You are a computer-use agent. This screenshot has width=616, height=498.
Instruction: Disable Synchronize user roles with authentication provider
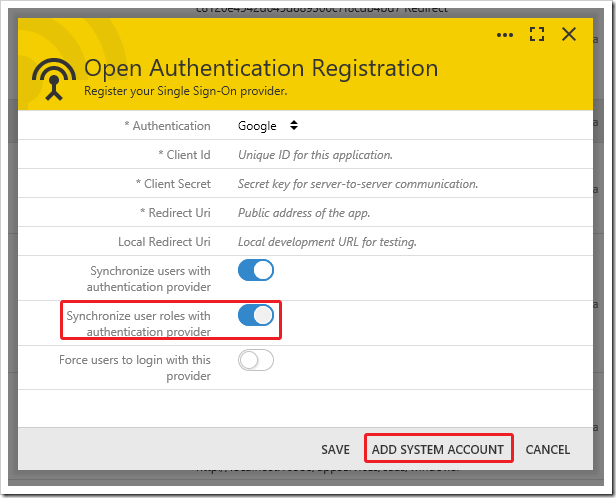pos(256,315)
